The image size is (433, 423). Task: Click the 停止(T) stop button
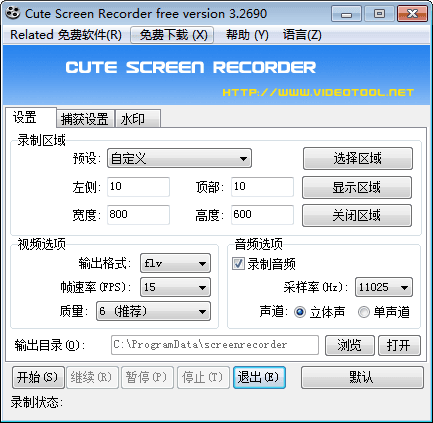pos(203,377)
